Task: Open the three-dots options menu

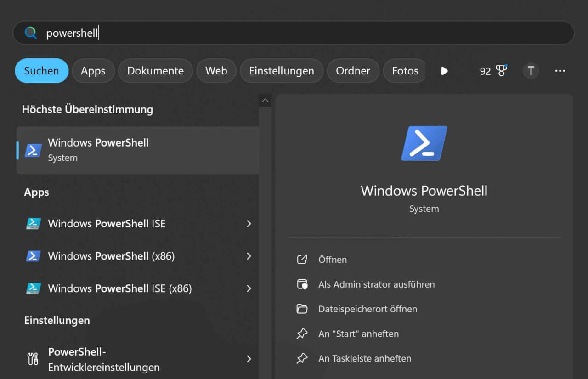Action: click(x=560, y=71)
